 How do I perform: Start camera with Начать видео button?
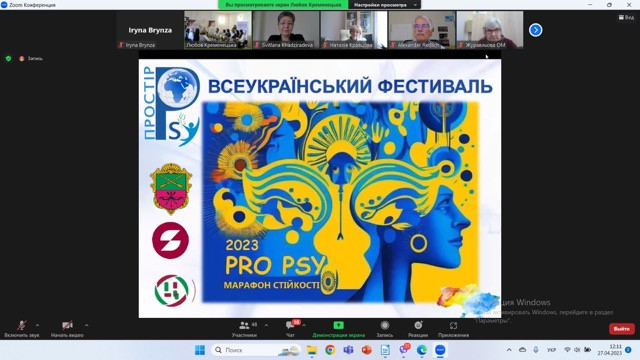coord(67,329)
